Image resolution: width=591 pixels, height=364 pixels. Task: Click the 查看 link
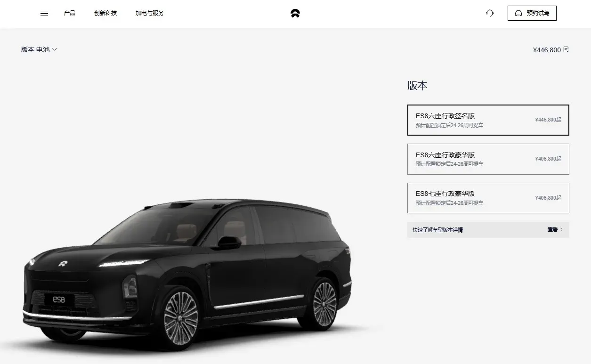[x=552, y=230]
